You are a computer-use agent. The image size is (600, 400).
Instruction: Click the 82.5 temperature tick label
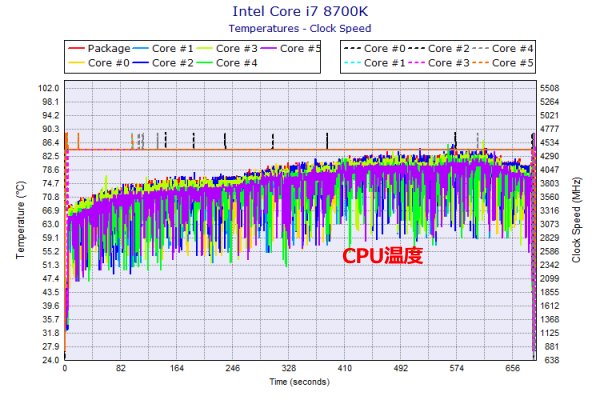point(51,156)
